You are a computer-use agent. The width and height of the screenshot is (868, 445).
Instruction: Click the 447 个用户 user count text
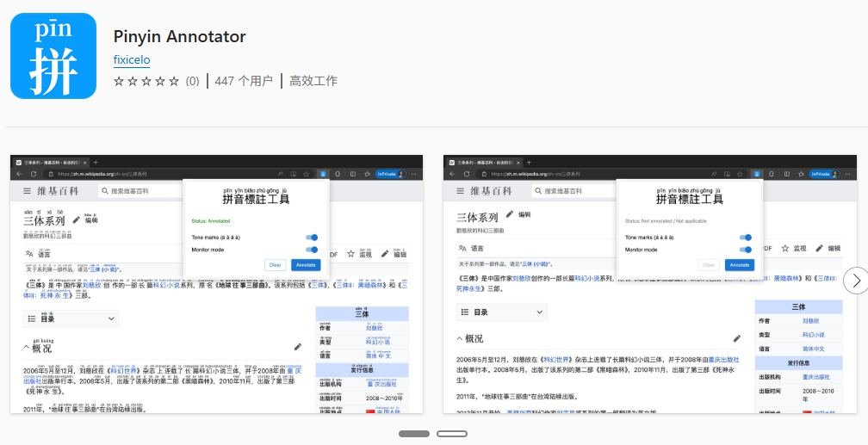[244, 81]
